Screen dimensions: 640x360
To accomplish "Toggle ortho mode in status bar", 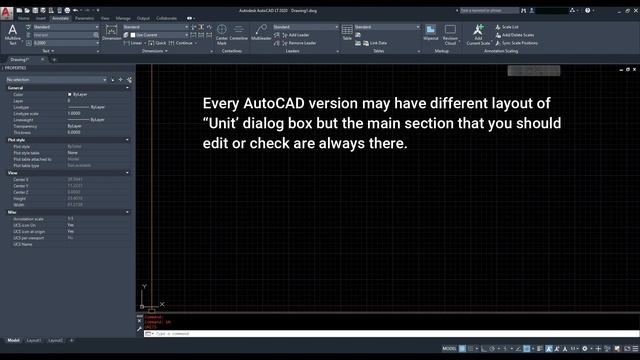I will pos(484,349).
